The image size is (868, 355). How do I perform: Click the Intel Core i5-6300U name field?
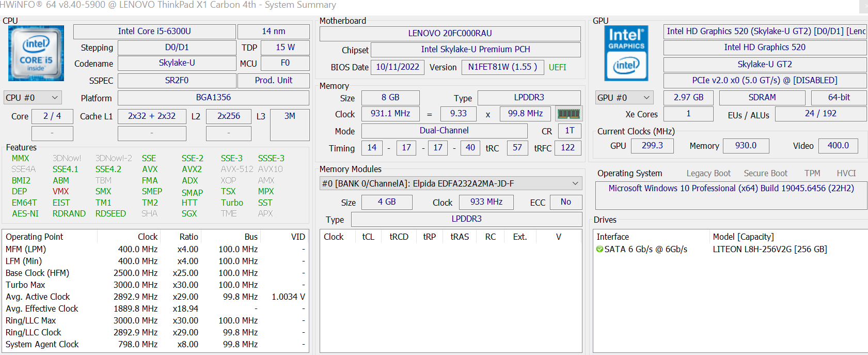tap(154, 32)
